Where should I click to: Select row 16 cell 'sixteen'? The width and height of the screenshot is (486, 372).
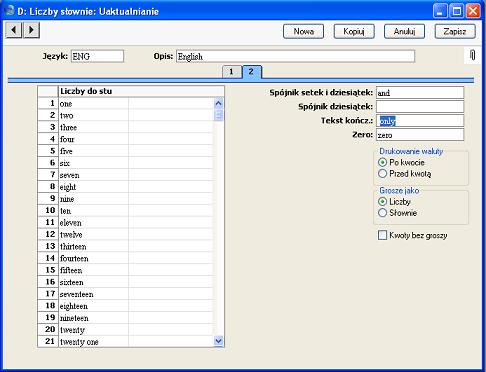93,282
